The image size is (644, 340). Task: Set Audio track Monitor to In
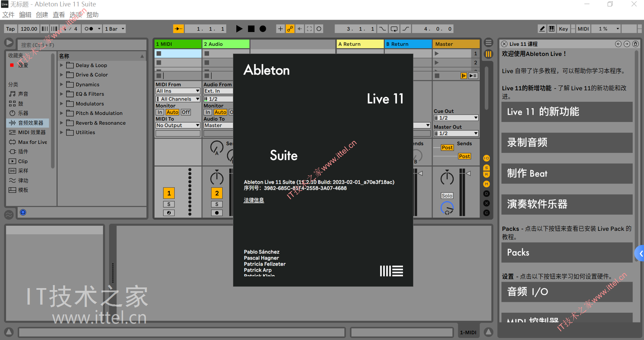[208, 112]
